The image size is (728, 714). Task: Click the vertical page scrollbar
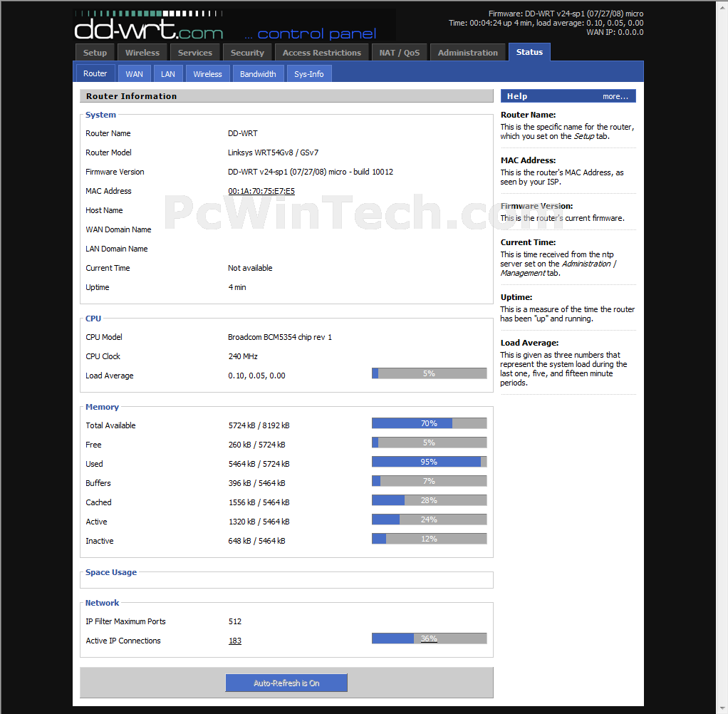pos(722,357)
